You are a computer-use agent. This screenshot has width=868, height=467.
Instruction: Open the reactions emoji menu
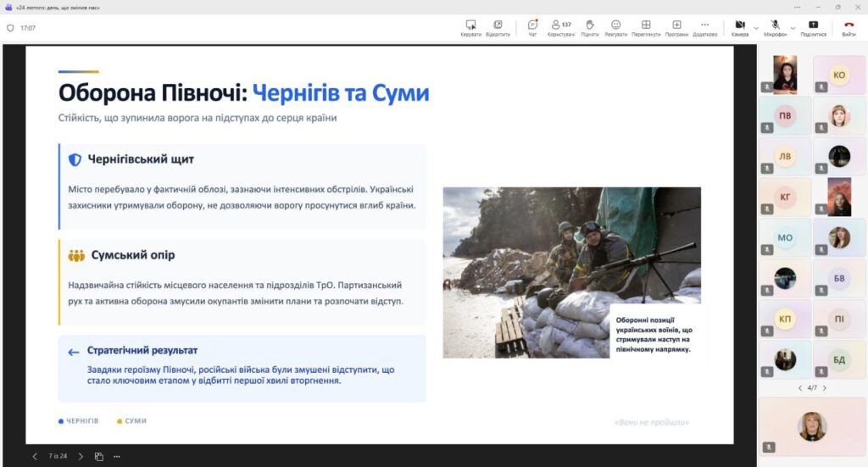point(616,27)
